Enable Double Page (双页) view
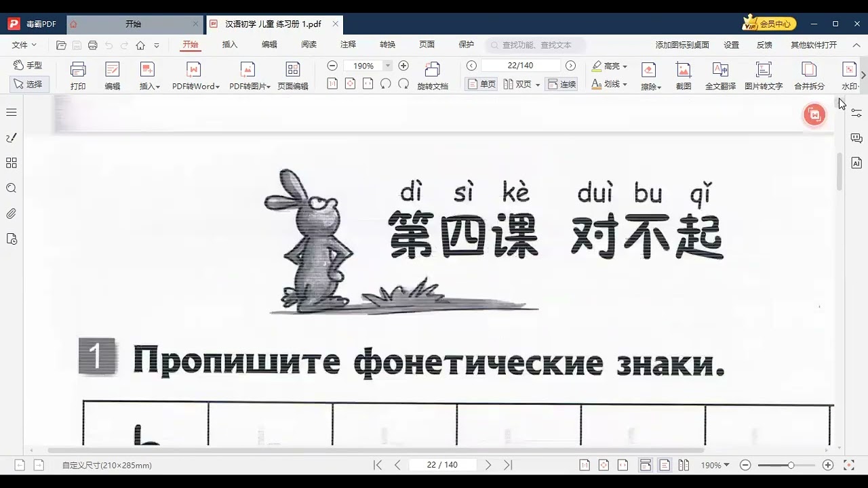 click(x=517, y=84)
